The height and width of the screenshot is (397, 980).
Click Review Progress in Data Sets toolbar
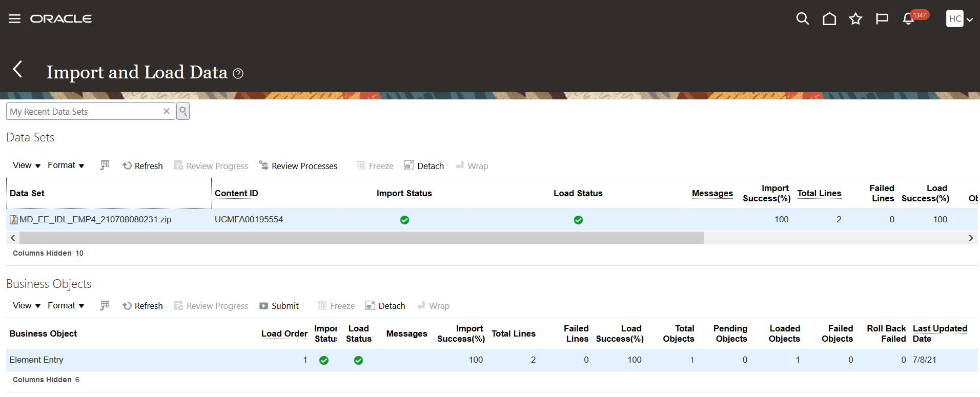tap(211, 165)
